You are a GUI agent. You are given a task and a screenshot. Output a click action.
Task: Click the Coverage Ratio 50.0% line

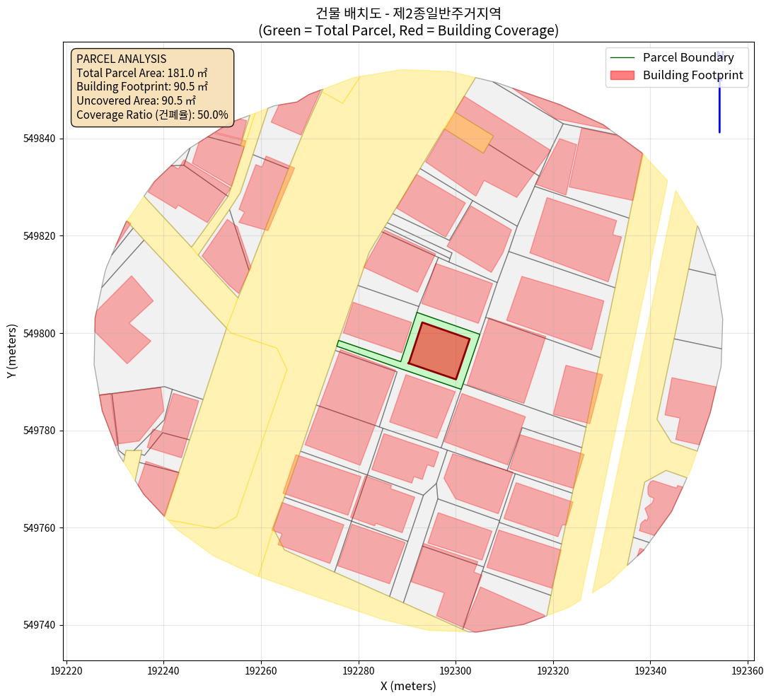tap(152, 115)
